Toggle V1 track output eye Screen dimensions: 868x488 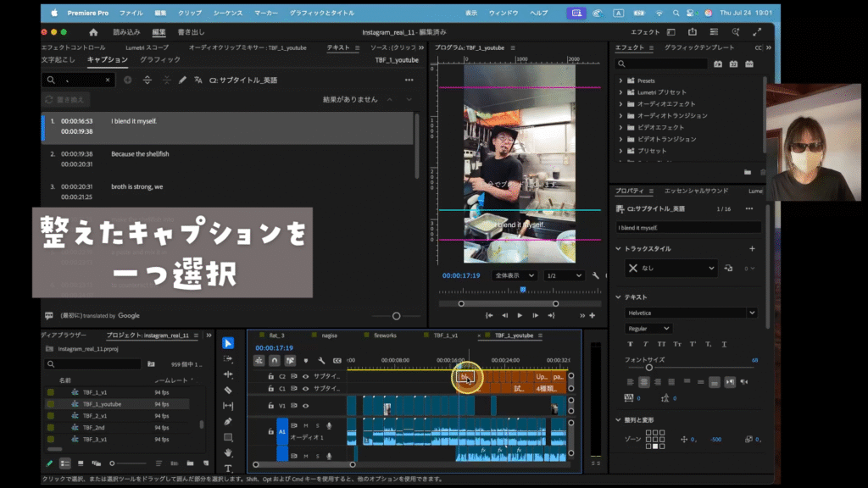[x=305, y=406]
